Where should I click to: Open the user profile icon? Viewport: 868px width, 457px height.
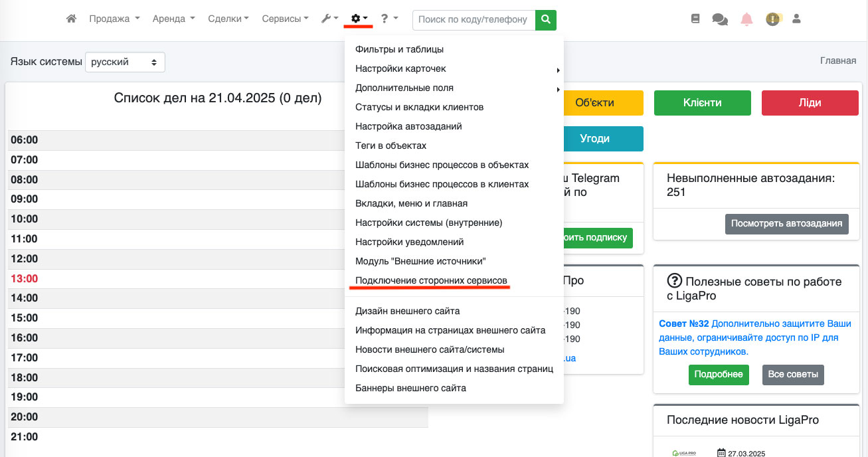(796, 19)
